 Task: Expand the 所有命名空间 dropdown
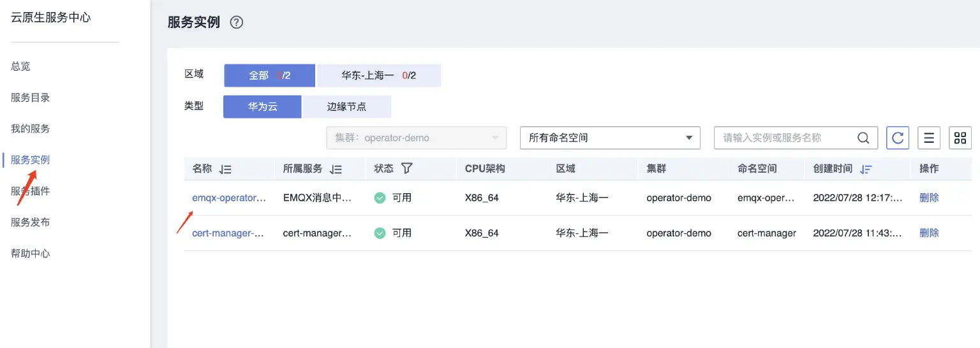pyautogui.click(x=610, y=138)
